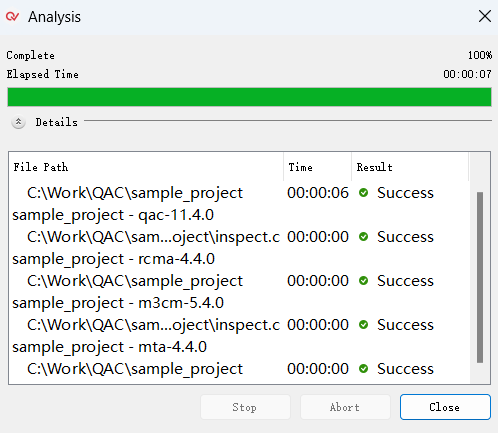Click the Stop button
The height and width of the screenshot is (433, 498).
pos(245,407)
